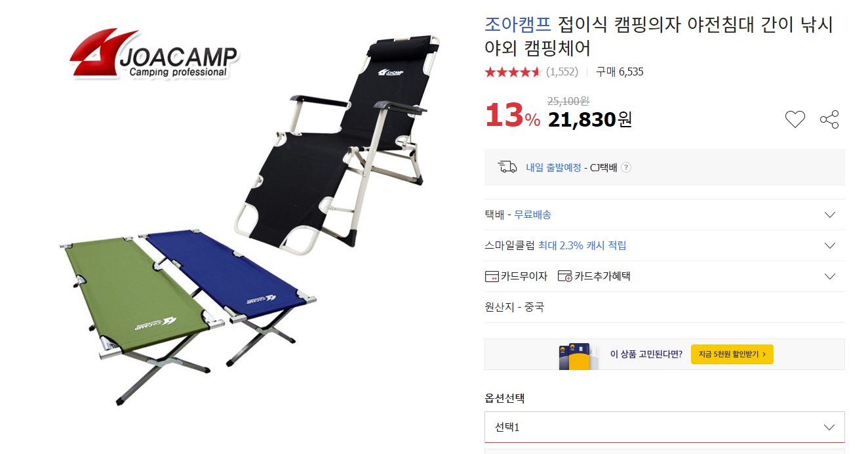
Task: Click the delivery truck icon
Action: pyautogui.click(x=507, y=167)
